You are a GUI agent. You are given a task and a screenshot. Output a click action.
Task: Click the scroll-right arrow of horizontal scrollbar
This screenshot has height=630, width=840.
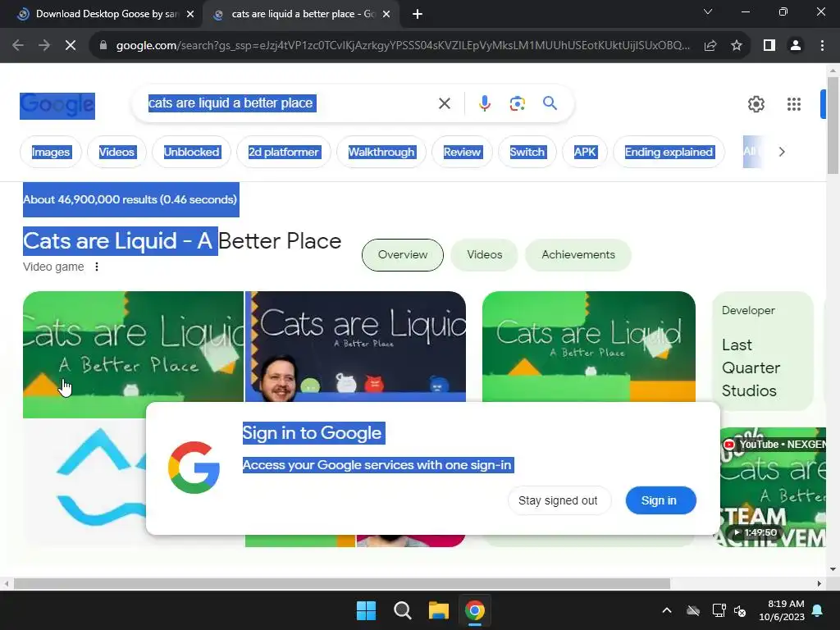click(819, 584)
